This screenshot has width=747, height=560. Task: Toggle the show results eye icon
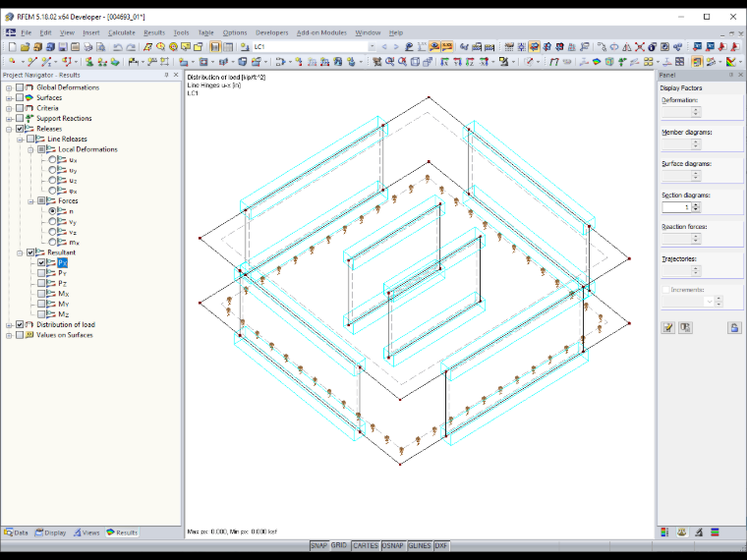click(x=434, y=47)
